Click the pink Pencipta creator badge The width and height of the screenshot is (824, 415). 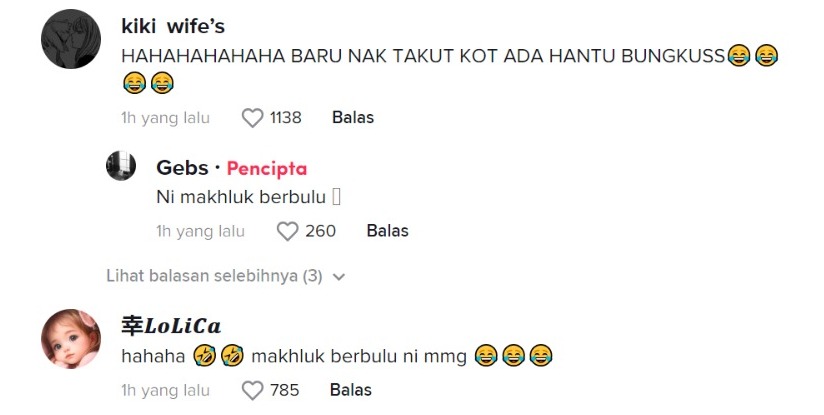click(267, 168)
